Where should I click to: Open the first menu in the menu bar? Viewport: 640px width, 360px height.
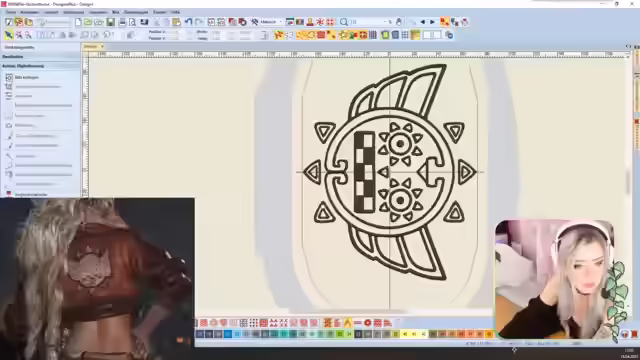click(x=11, y=12)
